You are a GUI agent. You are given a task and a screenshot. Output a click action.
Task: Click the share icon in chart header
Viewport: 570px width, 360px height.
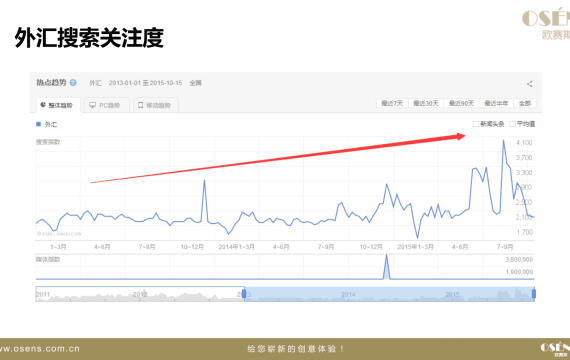[x=530, y=84]
